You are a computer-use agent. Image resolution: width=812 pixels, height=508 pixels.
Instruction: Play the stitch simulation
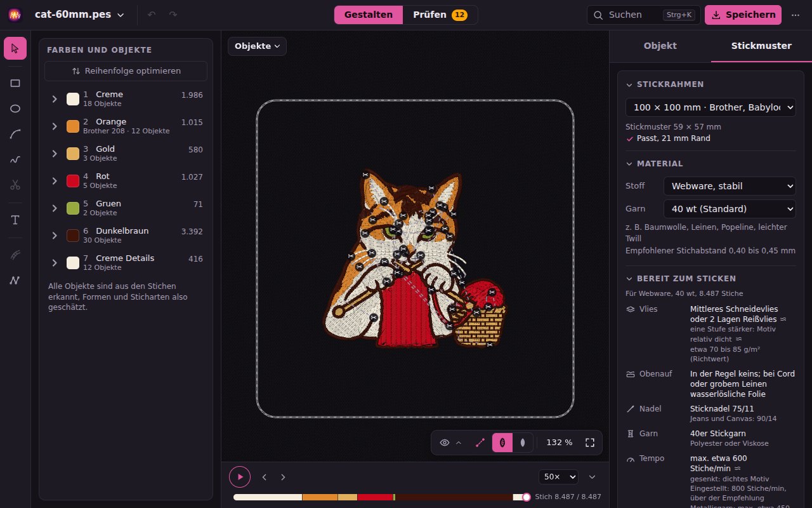[x=240, y=477]
